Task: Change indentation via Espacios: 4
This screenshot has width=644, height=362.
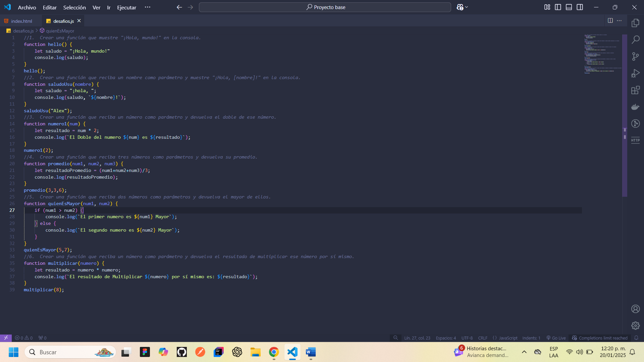Action: click(x=446, y=338)
